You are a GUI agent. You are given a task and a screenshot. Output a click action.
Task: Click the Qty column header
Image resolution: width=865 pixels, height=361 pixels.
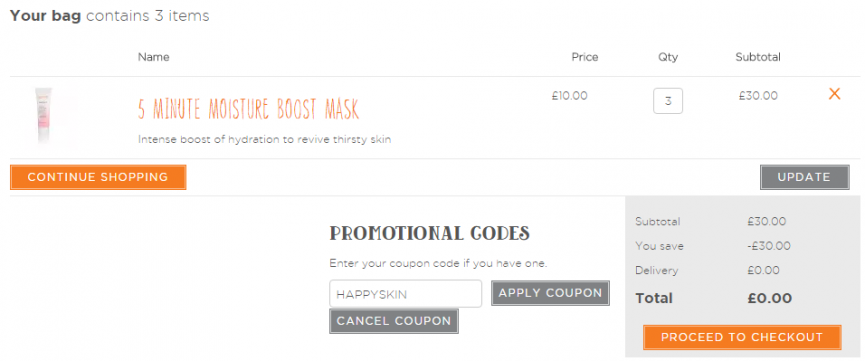(668, 57)
